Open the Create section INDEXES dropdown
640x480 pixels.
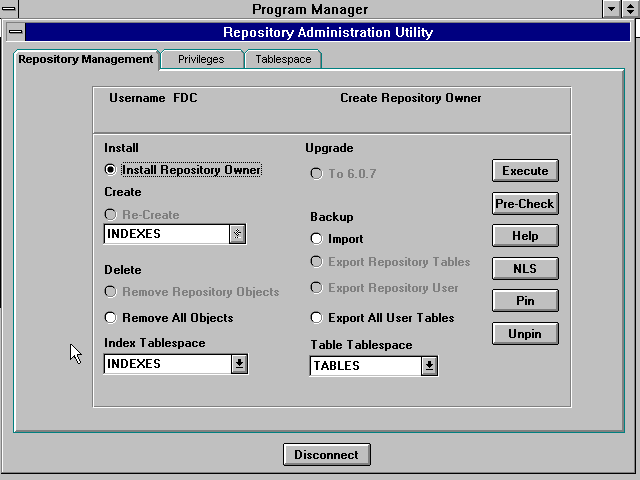(x=237, y=234)
